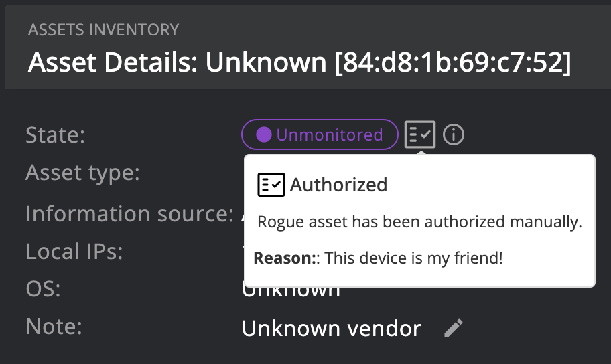Click the 'State:' field label
The image size is (611, 364).
pyautogui.click(x=56, y=135)
